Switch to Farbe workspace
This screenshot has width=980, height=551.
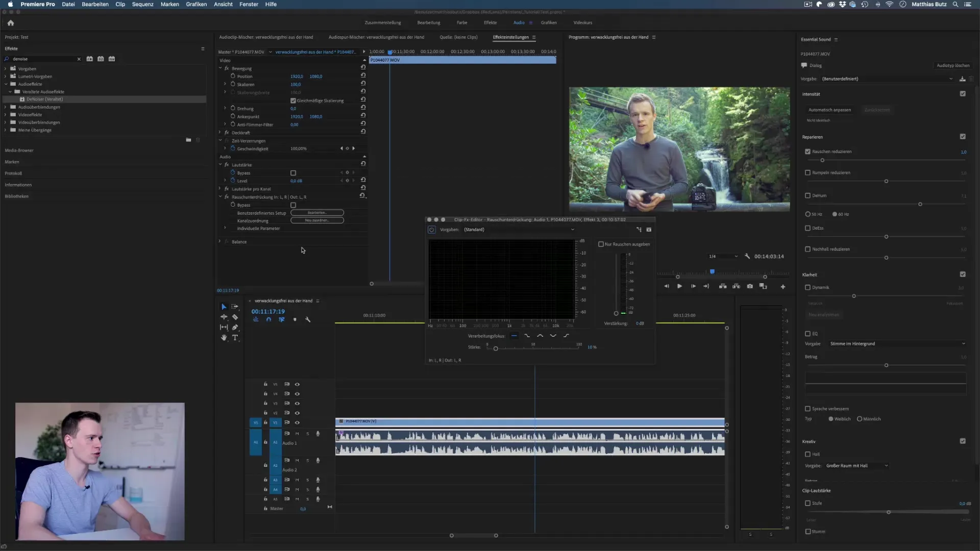pyautogui.click(x=462, y=22)
